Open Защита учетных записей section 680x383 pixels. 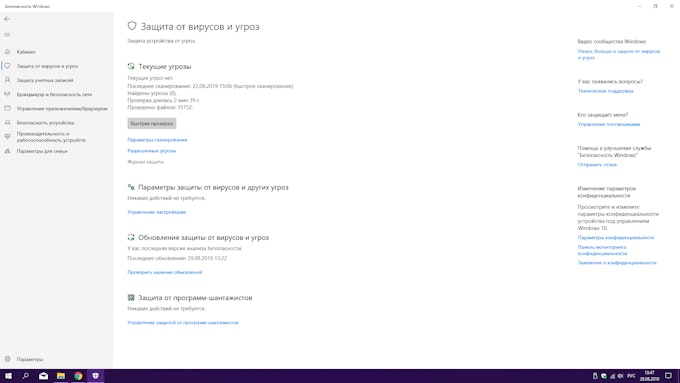tap(45, 80)
